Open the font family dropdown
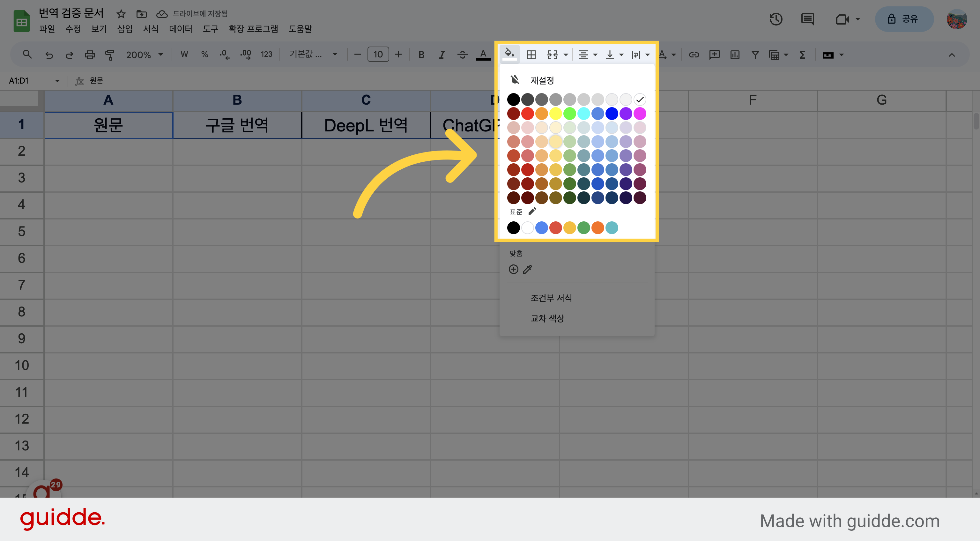The height and width of the screenshot is (541, 980). pyautogui.click(x=313, y=55)
